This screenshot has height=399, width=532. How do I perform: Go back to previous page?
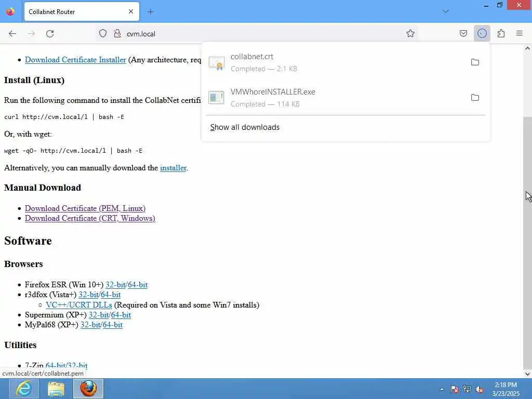[12, 34]
